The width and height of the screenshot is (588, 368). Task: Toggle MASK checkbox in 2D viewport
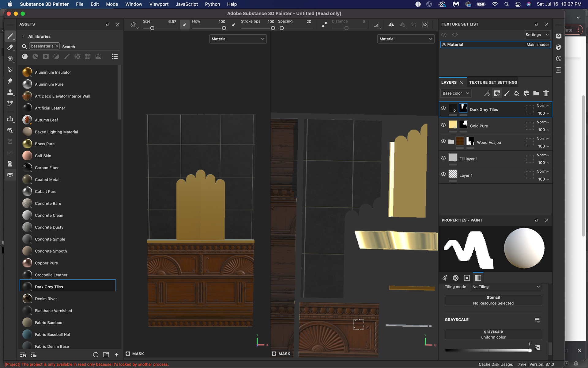tap(274, 354)
